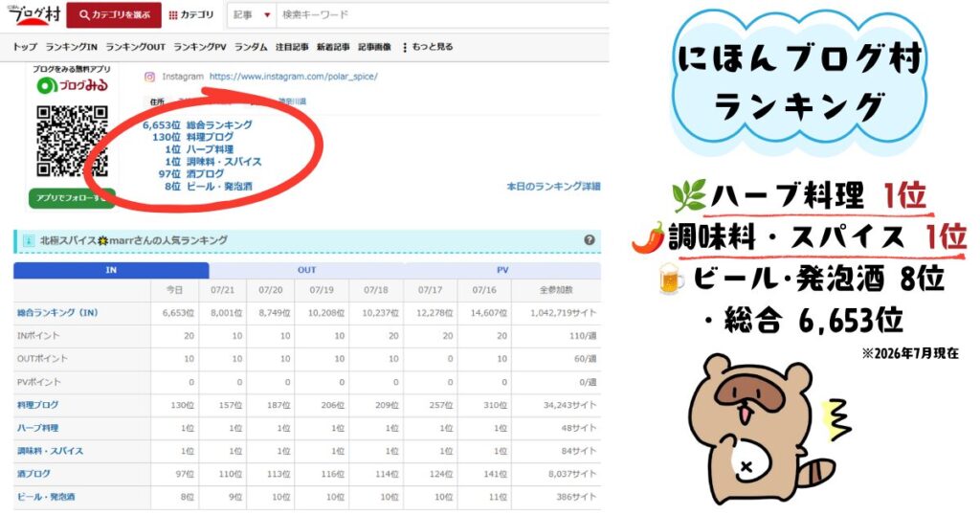Open the 総合ランキング link beside 6,653位
Image resolution: width=980 pixels, height=515 pixels.
[219, 125]
